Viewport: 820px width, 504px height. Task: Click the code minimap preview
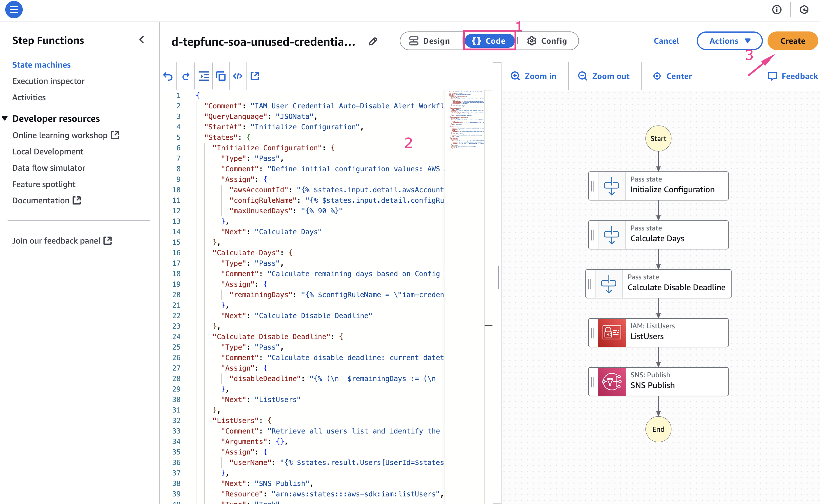pos(466,120)
